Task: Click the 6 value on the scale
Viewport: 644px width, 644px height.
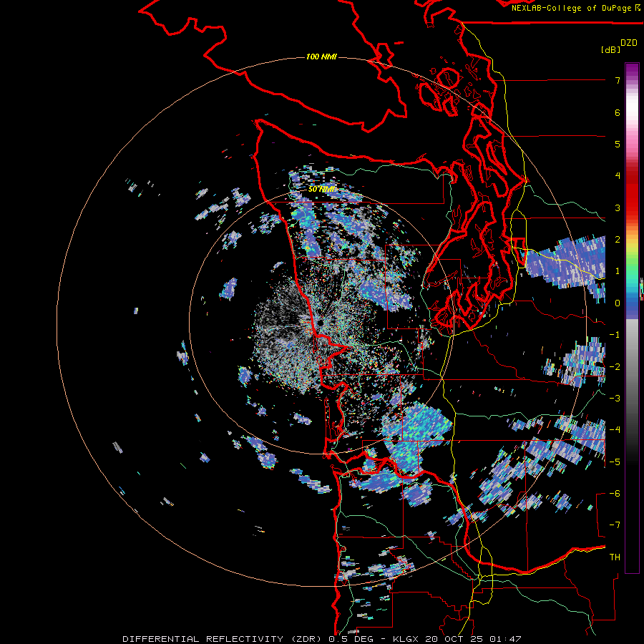Action: 618,112
